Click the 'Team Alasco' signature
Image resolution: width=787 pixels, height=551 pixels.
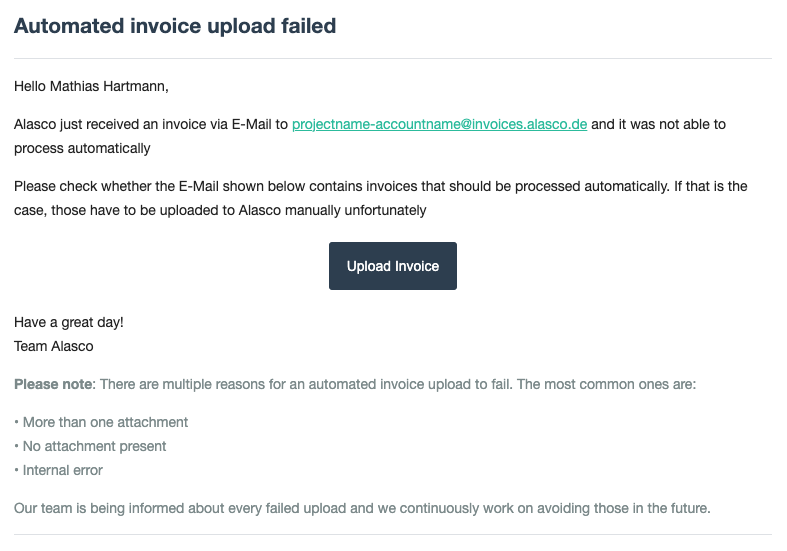tap(53, 346)
